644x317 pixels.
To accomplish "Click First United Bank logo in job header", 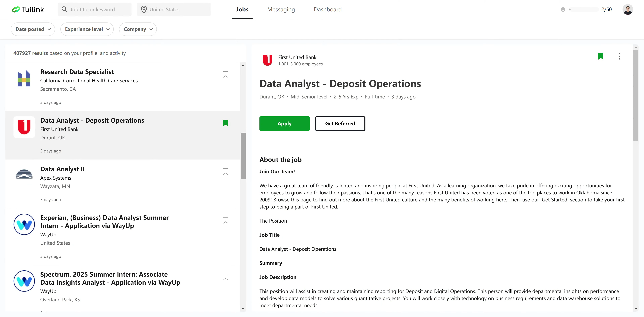I will click(267, 60).
